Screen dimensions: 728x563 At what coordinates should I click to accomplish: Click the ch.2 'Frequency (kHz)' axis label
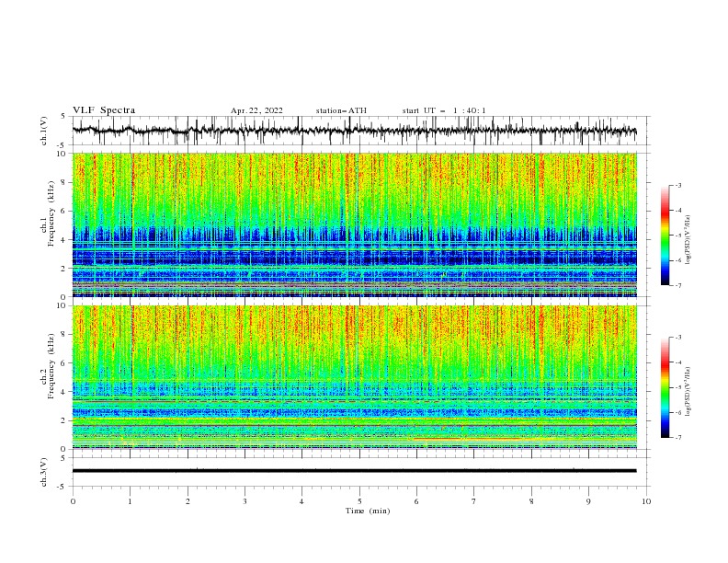51,366
